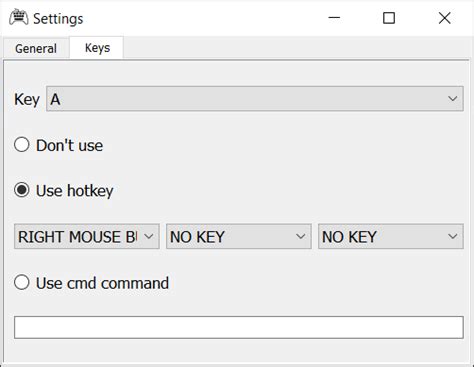Open the RIGHT MOUSE BUTTON hotkey dropdown
This screenshot has height=367, width=474.
point(87,236)
